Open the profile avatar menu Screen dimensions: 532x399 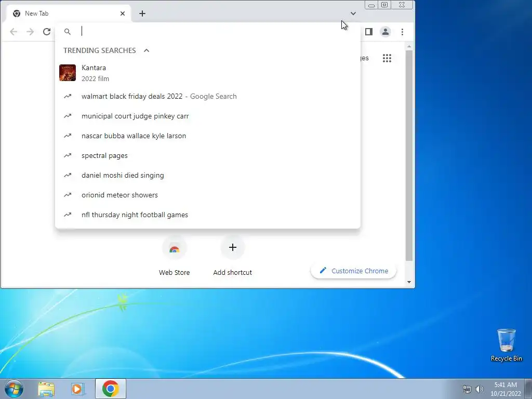[385, 32]
